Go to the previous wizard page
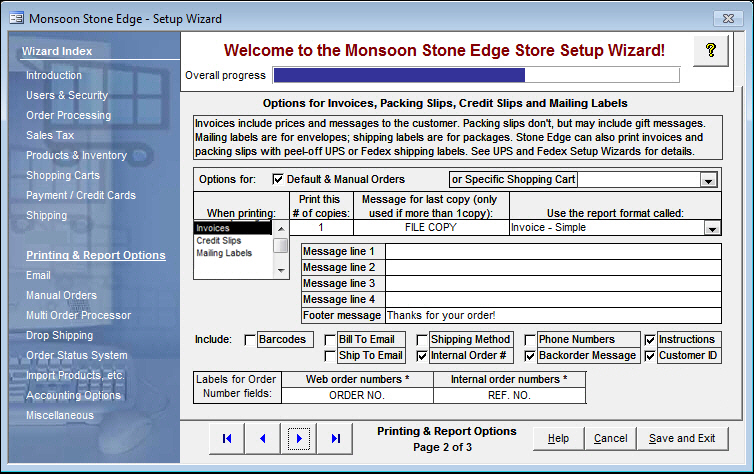 (x=263, y=438)
